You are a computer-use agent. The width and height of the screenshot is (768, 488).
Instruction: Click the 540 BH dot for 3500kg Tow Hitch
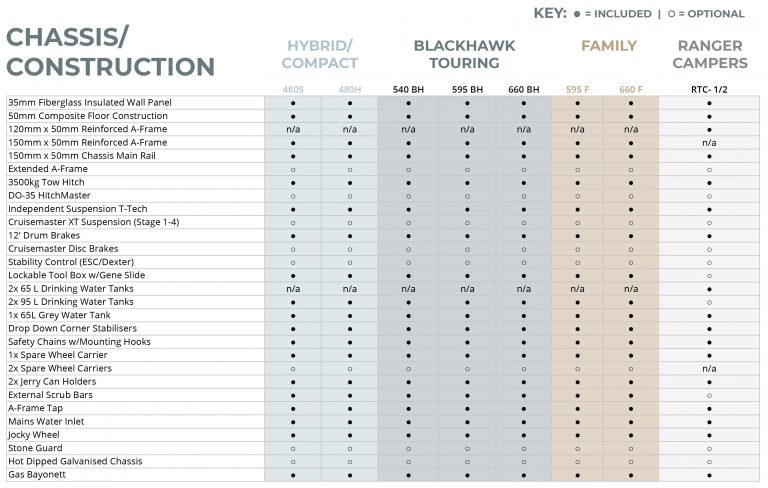click(x=408, y=182)
